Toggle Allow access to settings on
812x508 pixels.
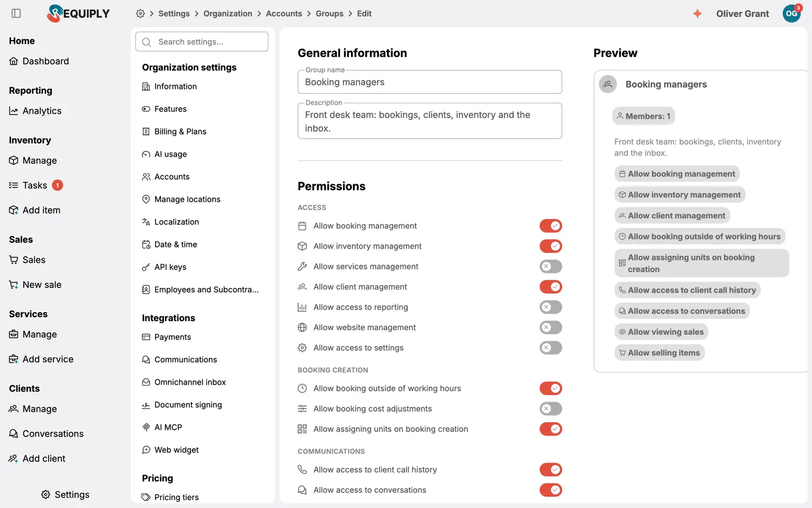click(x=551, y=348)
